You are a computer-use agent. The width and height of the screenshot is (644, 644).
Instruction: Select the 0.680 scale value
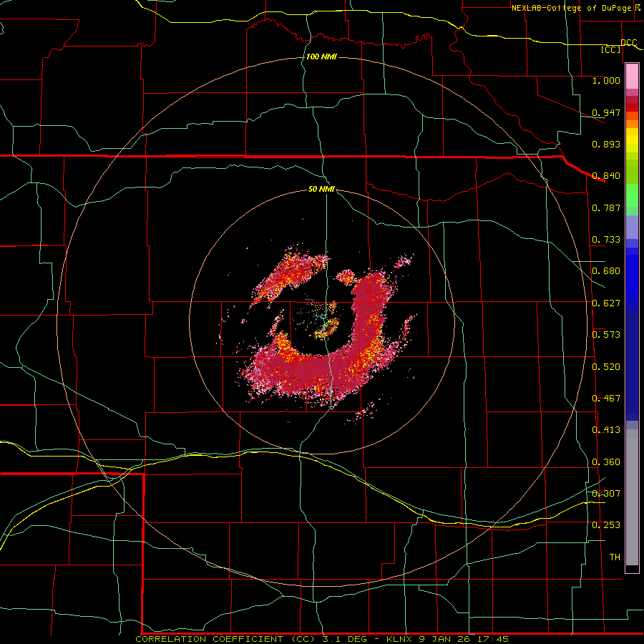point(606,271)
